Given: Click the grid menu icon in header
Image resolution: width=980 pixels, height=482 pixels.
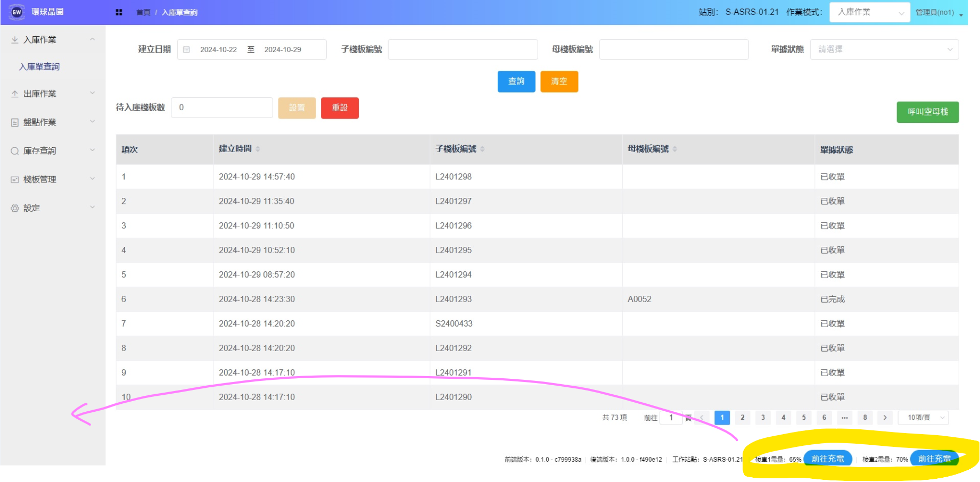Looking at the screenshot, I should pyautogui.click(x=119, y=12).
